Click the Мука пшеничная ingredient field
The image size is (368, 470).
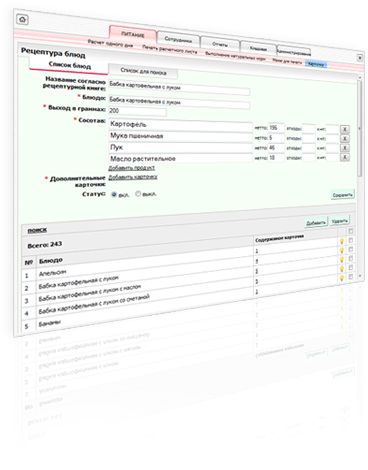tap(180, 136)
